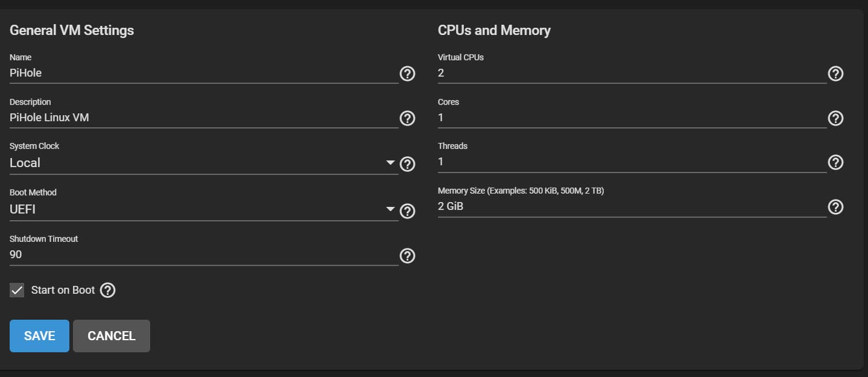Open help for the Name field
The width and height of the screenshot is (868, 377).
tap(408, 74)
